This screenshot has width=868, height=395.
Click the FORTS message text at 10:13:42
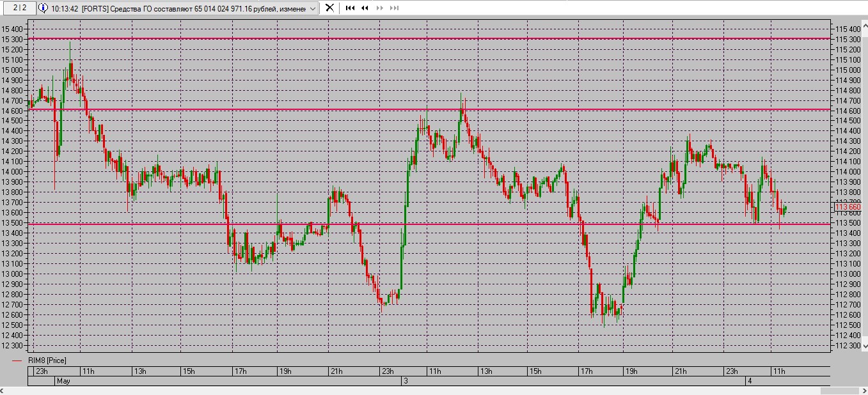[x=178, y=8]
